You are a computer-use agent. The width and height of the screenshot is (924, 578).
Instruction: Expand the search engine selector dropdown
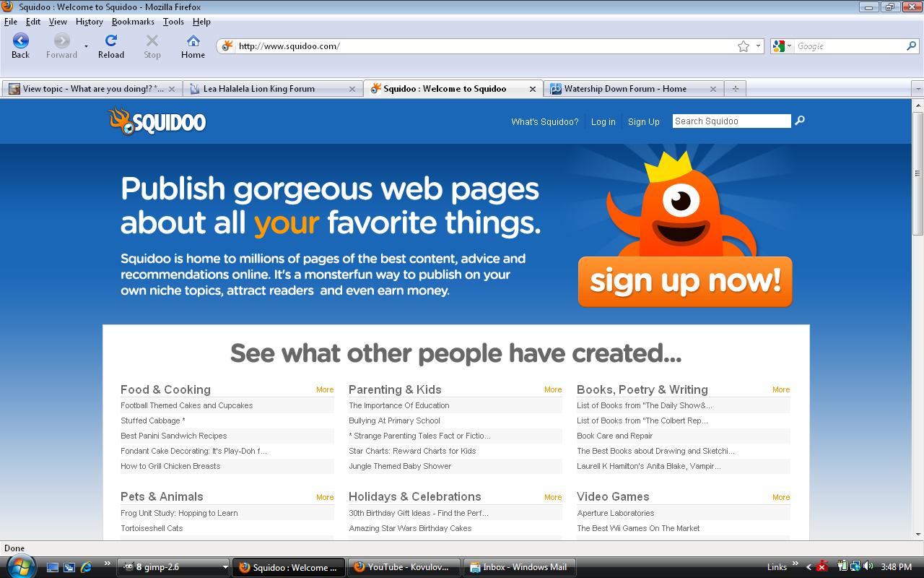coord(782,46)
